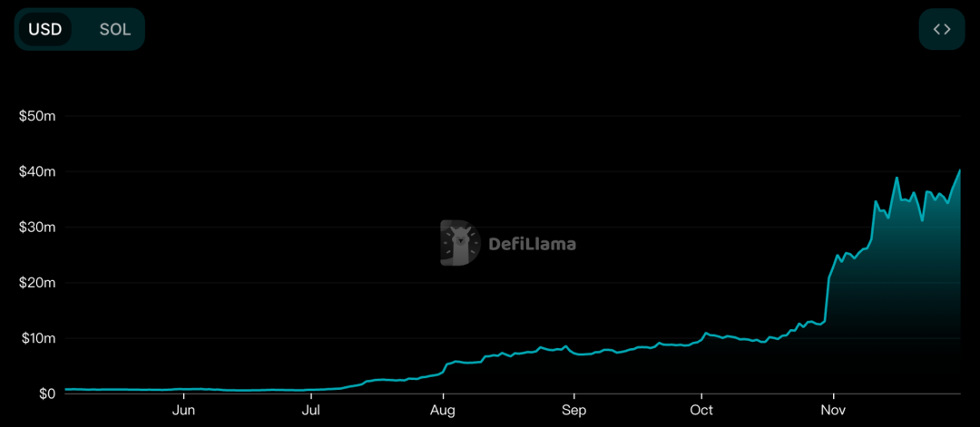Click the chart line's final peak near $40m

pos(959,170)
